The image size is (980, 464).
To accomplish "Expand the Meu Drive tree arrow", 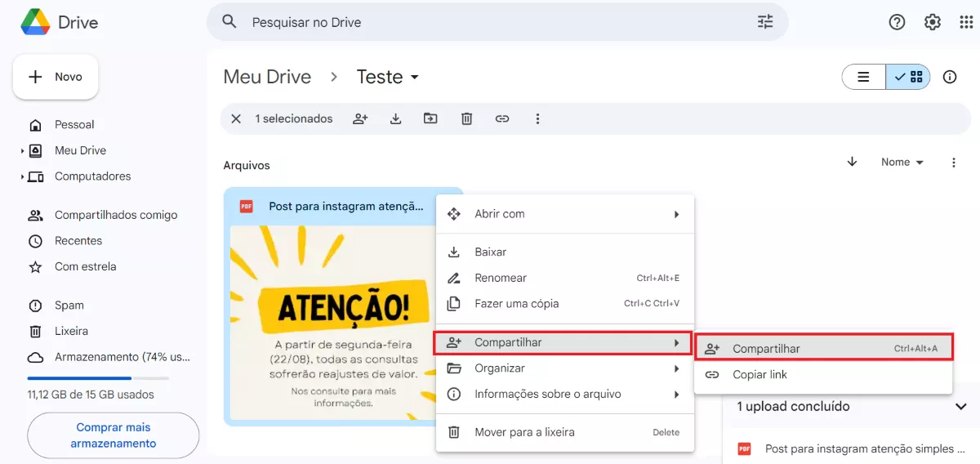I will tap(23, 151).
